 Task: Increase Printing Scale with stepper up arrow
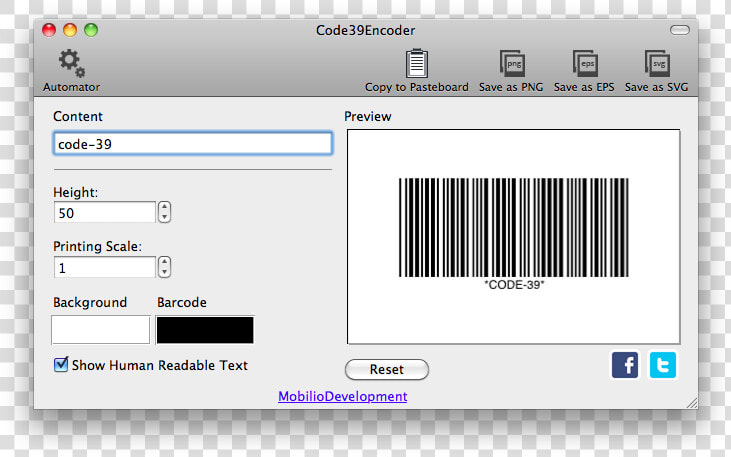[x=164, y=262]
